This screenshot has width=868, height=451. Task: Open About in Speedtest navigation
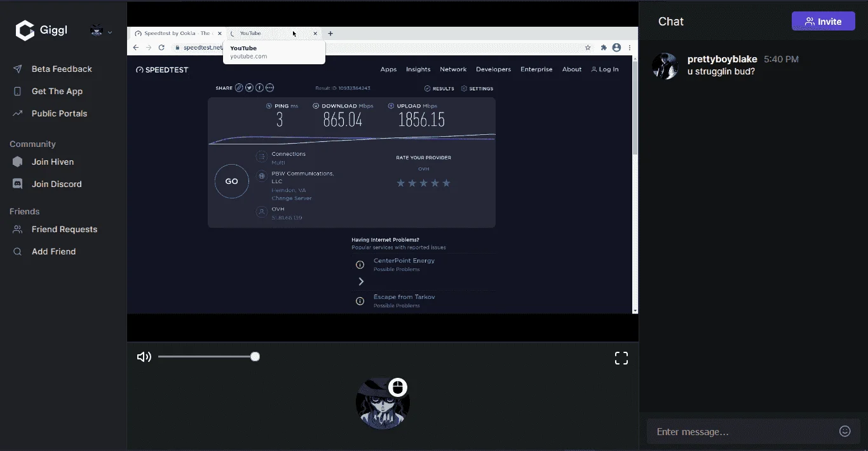tap(572, 69)
